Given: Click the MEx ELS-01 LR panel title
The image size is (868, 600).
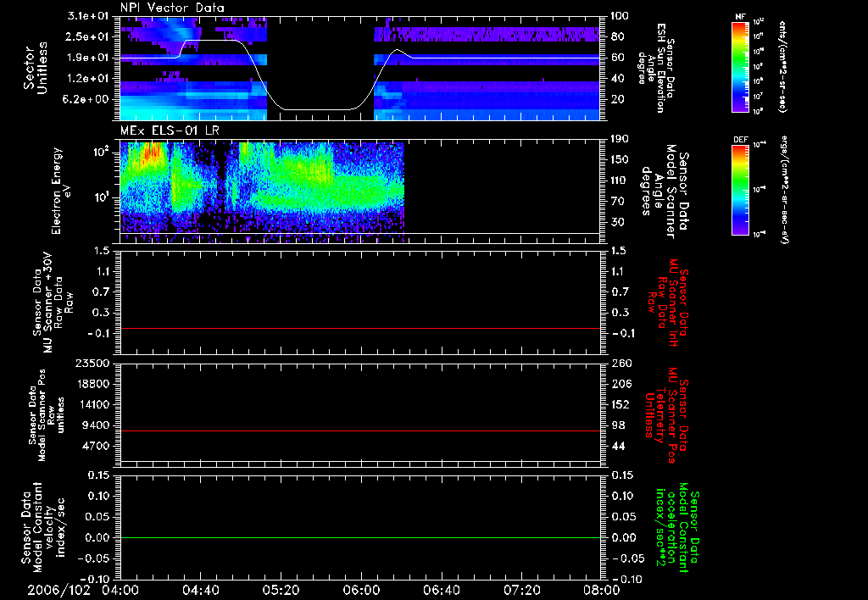Looking at the screenshot, I should click(170, 131).
